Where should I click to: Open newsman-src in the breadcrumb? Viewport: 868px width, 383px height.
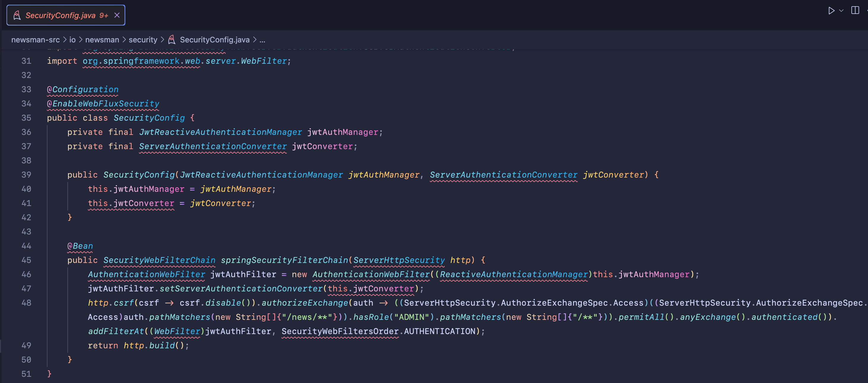[35, 40]
